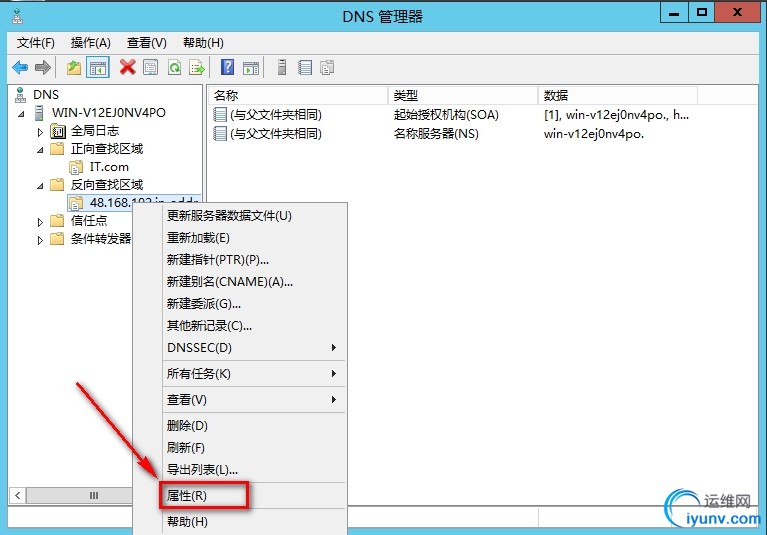
Task: Select the 名称服务器(NS) record type cell
Action: (x=436, y=134)
